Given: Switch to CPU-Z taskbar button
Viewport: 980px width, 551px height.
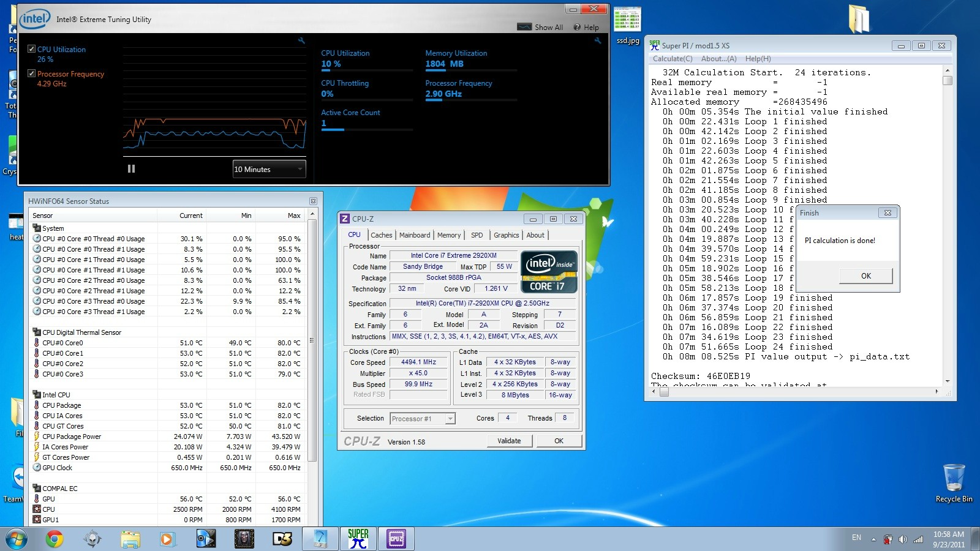Looking at the screenshot, I should pyautogui.click(x=396, y=539).
